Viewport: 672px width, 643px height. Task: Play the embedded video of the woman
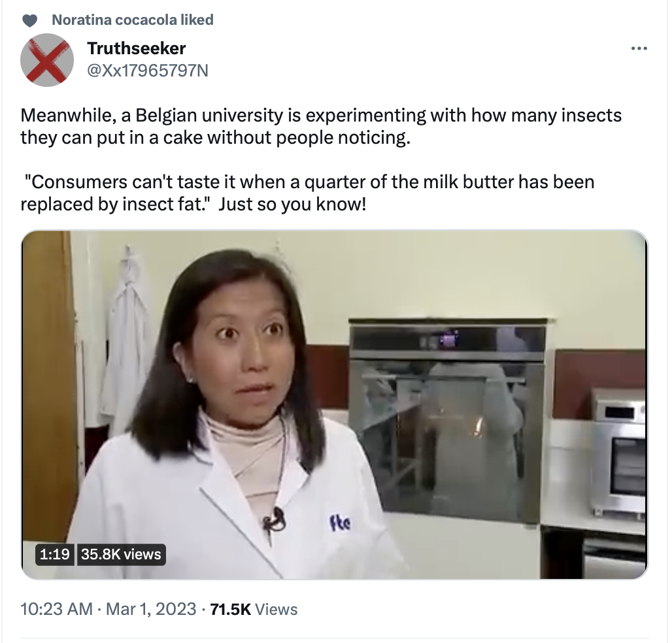(334, 405)
